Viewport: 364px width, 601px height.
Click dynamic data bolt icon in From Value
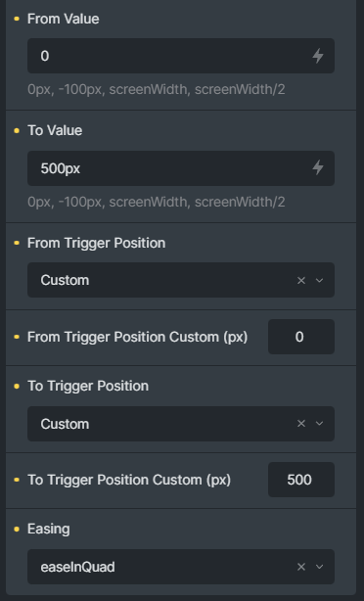click(318, 56)
